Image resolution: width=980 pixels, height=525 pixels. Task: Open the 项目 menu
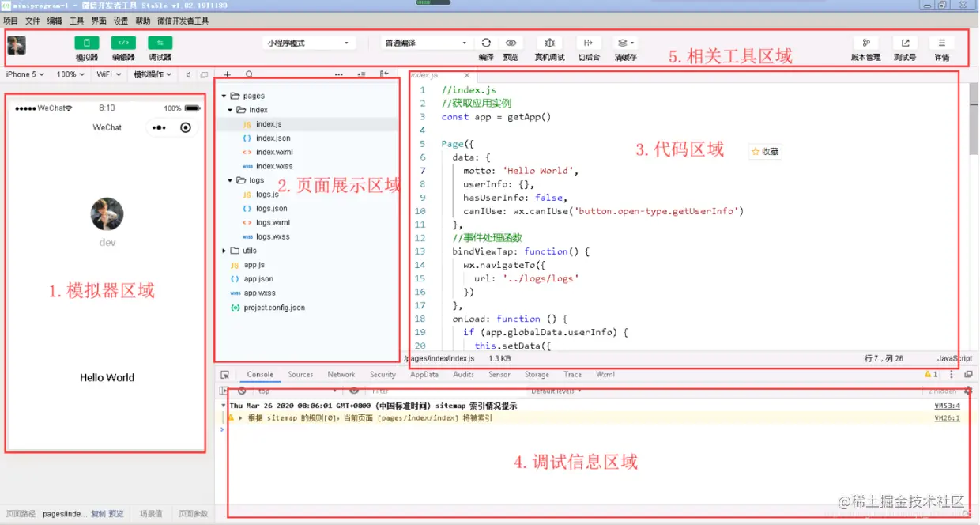pyautogui.click(x=10, y=21)
